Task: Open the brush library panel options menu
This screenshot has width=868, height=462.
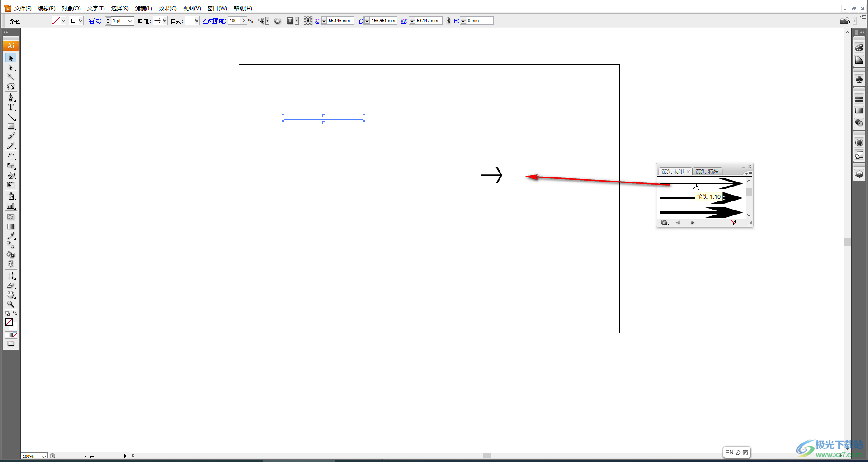Action: tap(748, 173)
